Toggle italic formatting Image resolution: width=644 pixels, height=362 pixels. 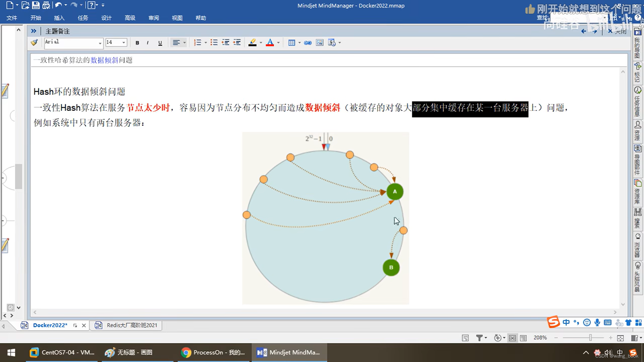pyautogui.click(x=148, y=43)
